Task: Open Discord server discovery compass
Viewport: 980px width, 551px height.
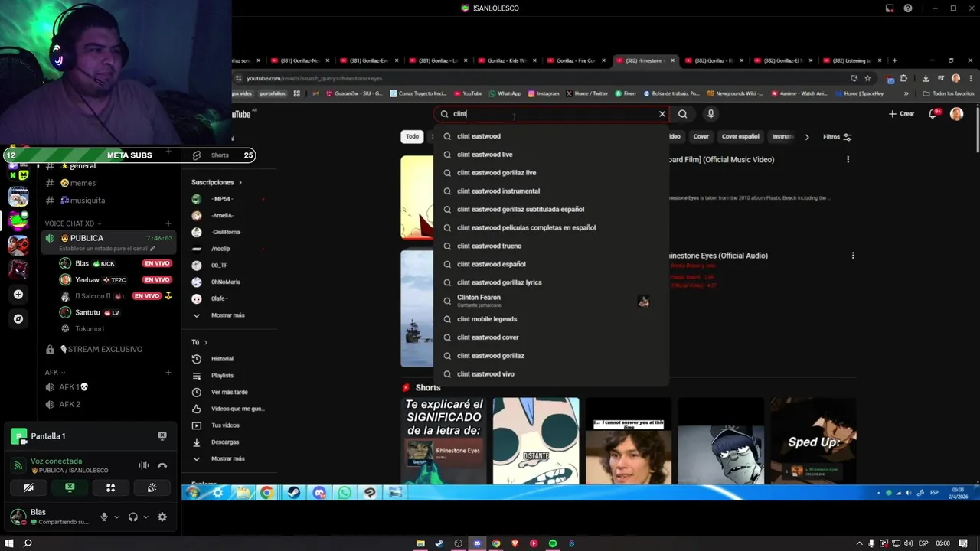Action: [18, 319]
